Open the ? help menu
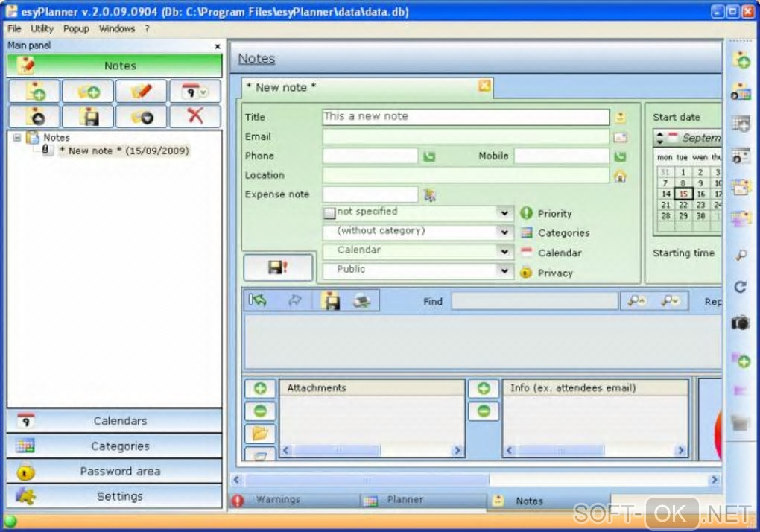The width and height of the screenshot is (760, 532). point(147,28)
